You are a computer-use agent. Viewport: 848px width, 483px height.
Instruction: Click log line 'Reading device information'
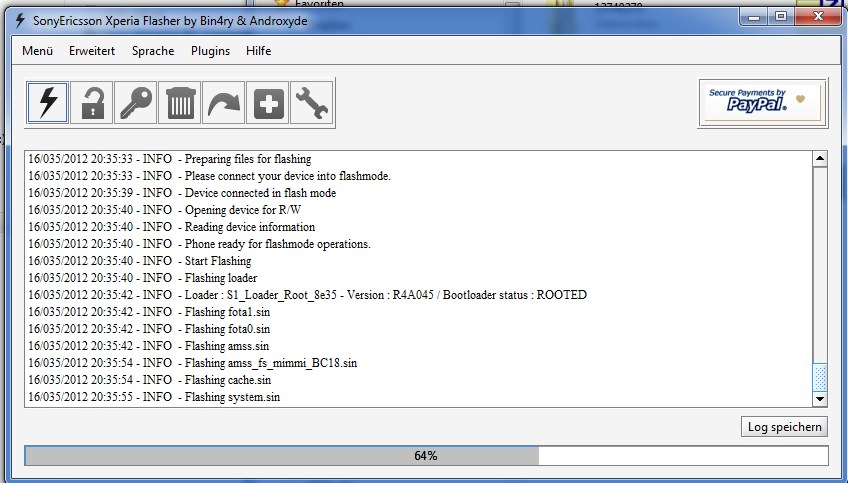171,227
